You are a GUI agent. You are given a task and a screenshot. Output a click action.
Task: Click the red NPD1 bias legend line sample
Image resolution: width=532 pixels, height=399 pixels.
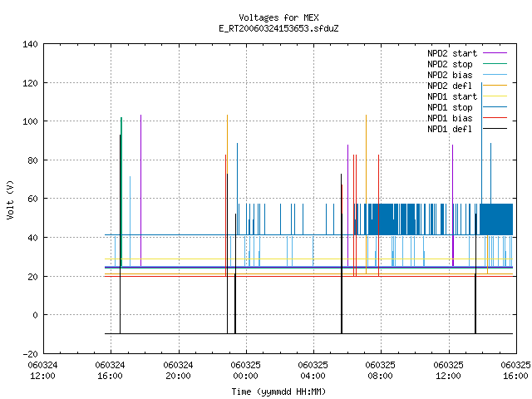[495, 118]
